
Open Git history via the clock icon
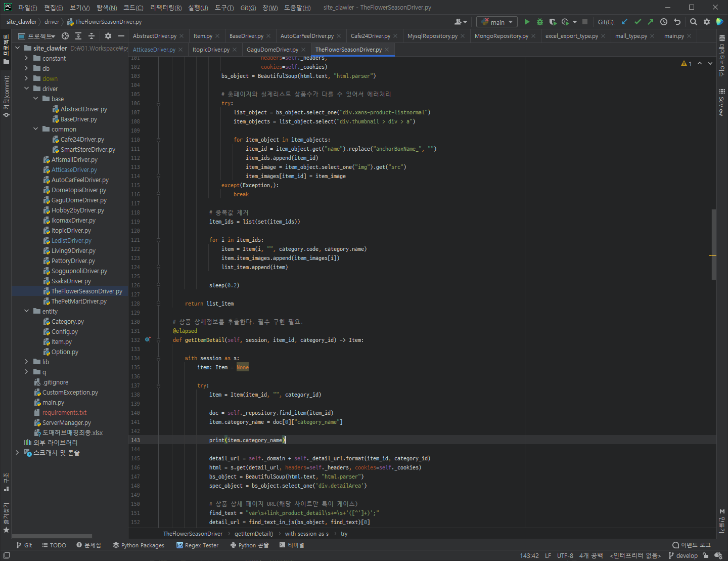click(664, 22)
